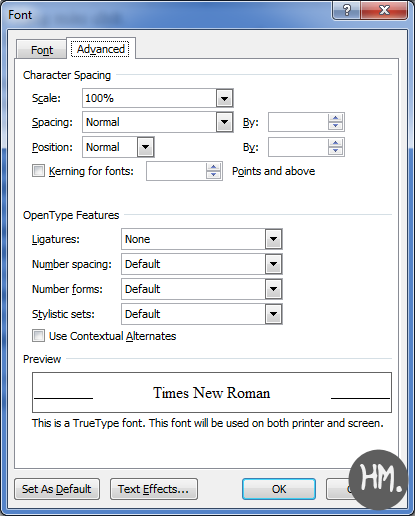Confirm with the OK button

[279, 489]
